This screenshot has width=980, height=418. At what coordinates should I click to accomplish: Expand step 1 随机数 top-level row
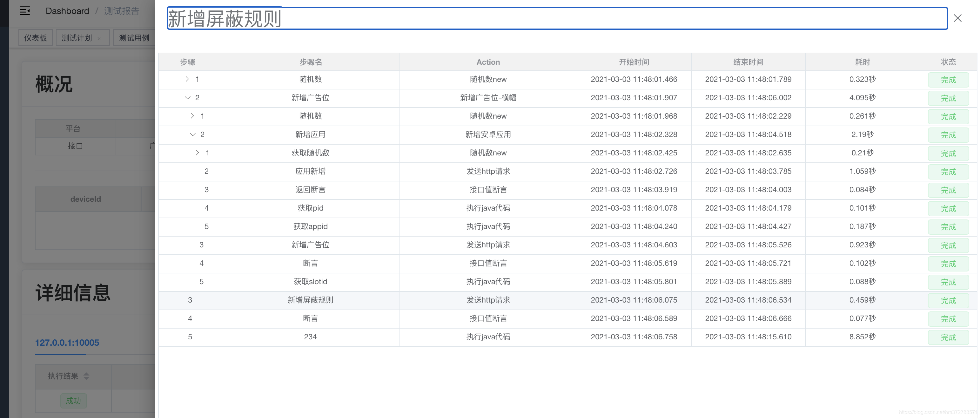(187, 79)
